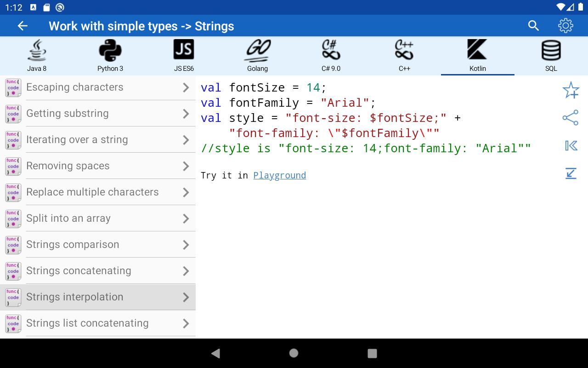Collapse list panel with K-arrow icon
The image size is (588, 368).
coord(571,146)
